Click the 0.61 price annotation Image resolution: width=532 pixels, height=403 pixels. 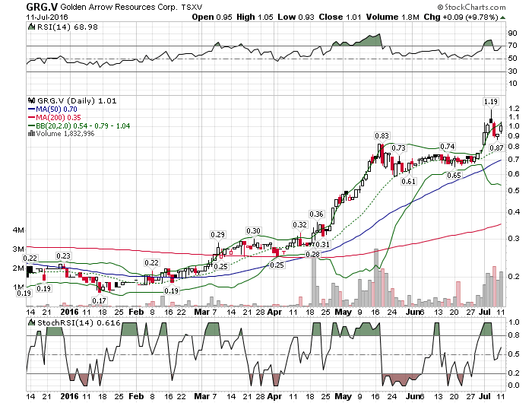click(x=409, y=181)
